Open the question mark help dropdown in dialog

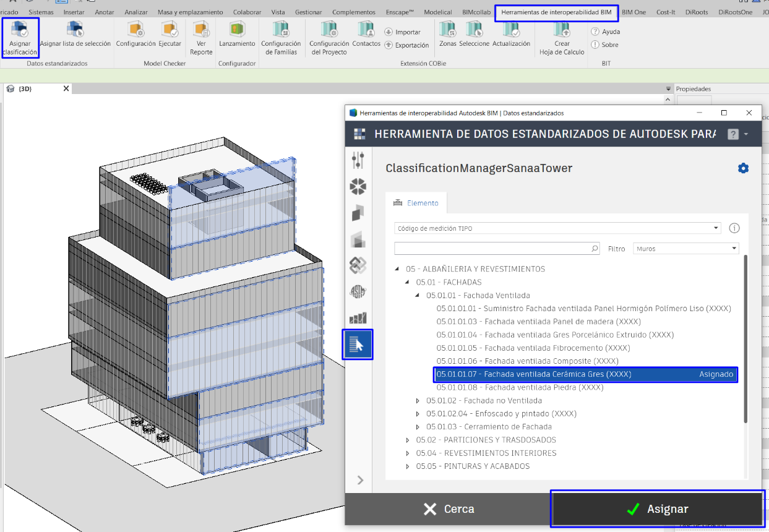(738, 134)
